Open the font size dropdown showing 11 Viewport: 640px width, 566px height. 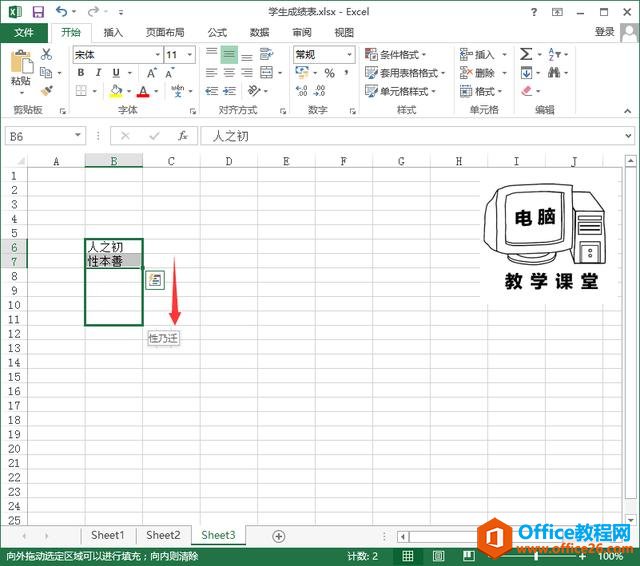coord(190,54)
